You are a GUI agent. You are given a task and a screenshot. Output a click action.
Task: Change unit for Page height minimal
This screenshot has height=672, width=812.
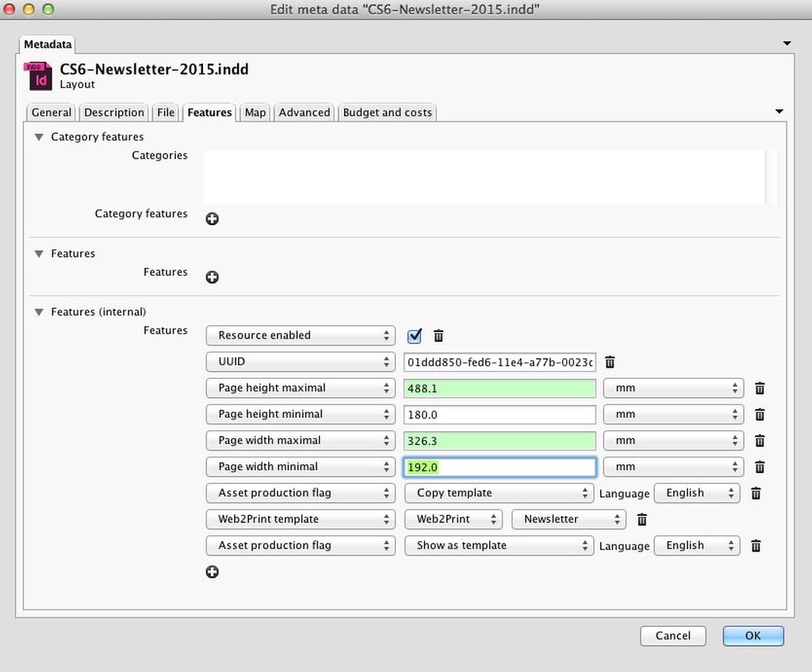click(673, 414)
